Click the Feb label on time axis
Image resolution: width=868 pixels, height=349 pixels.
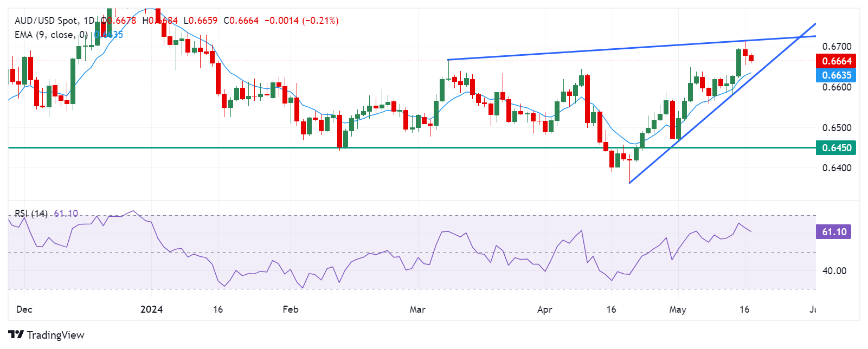[x=291, y=309]
